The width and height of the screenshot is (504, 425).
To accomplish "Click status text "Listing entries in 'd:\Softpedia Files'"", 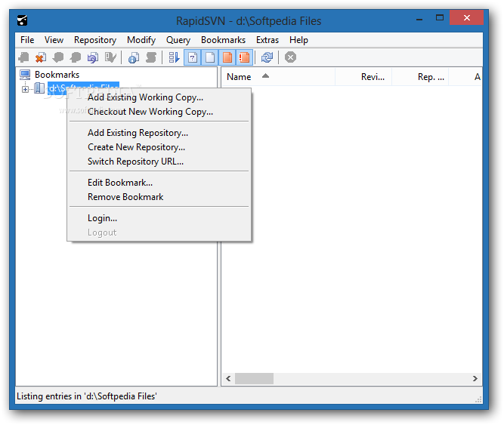I will 87,396.
